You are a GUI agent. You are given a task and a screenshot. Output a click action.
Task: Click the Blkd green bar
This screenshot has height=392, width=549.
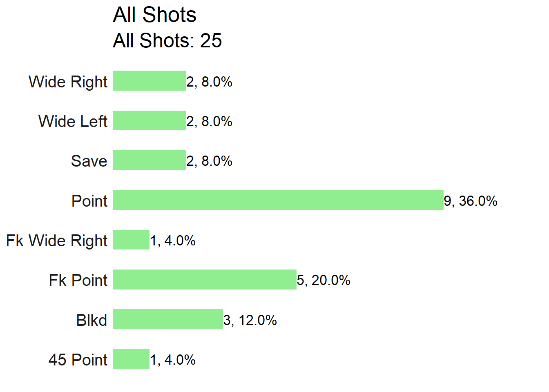[168, 319]
